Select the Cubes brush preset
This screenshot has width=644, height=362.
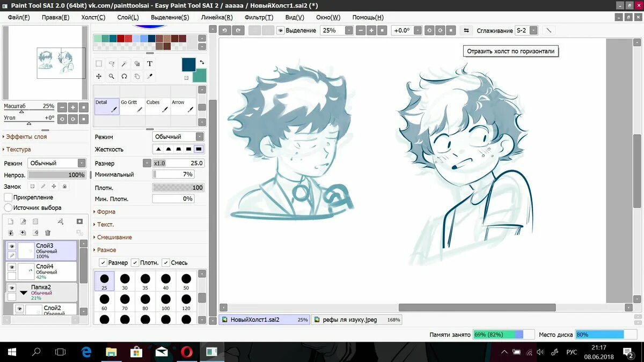point(158,106)
